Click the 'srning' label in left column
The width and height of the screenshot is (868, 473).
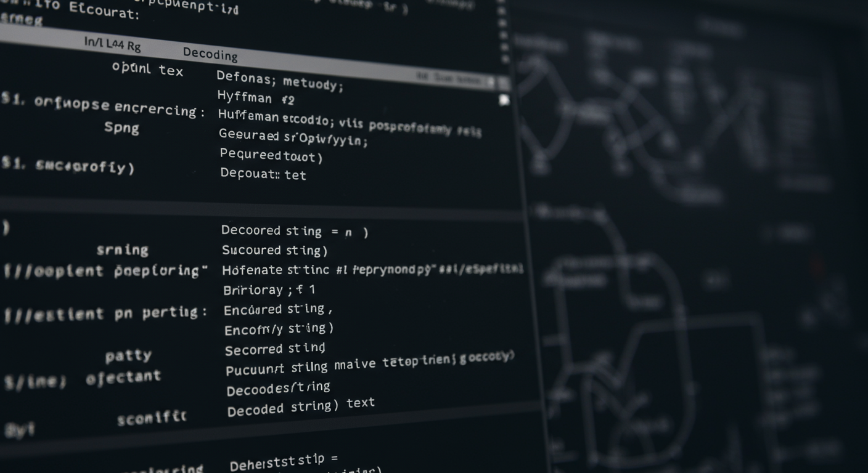click(x=122, y=249)
